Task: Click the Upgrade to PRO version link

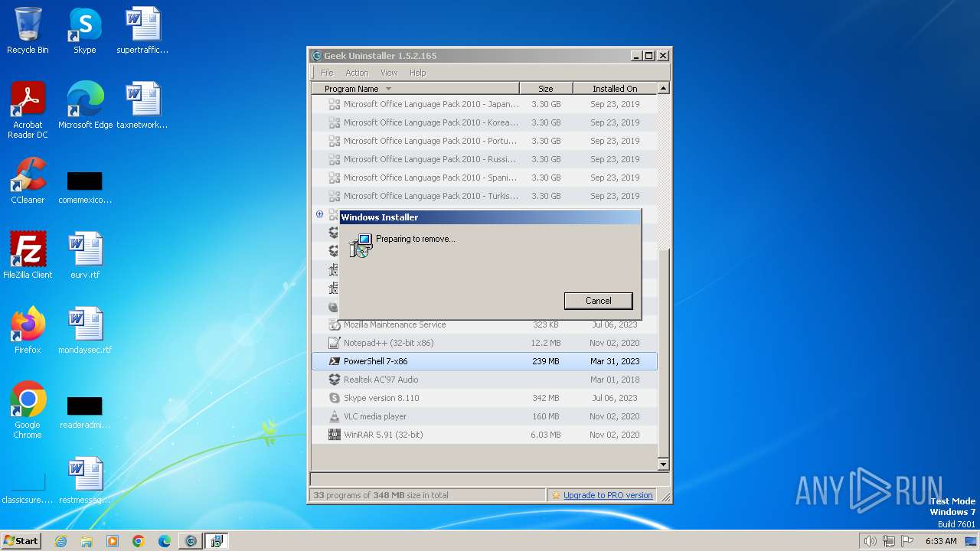Action: click(x=608, y=495)
